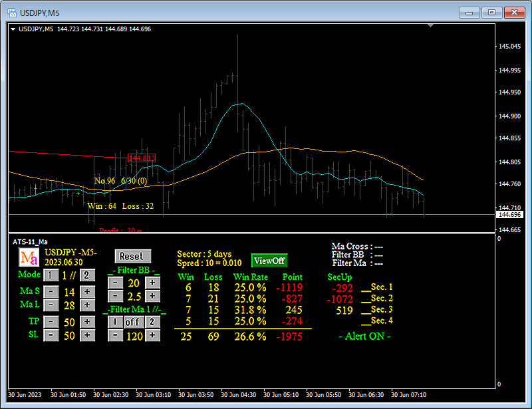
Task: Click the date 2023.06.30 text
Action: 63,262
